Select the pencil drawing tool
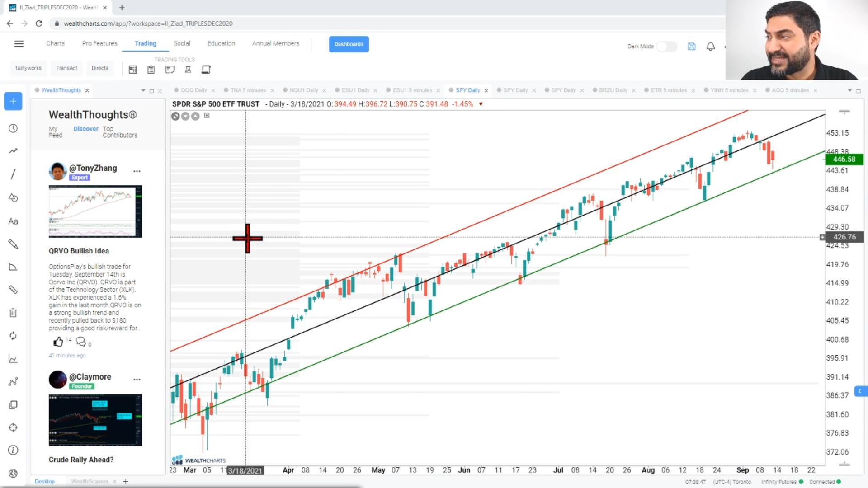This screenshot has width=868, height=488. coord(13,244)
